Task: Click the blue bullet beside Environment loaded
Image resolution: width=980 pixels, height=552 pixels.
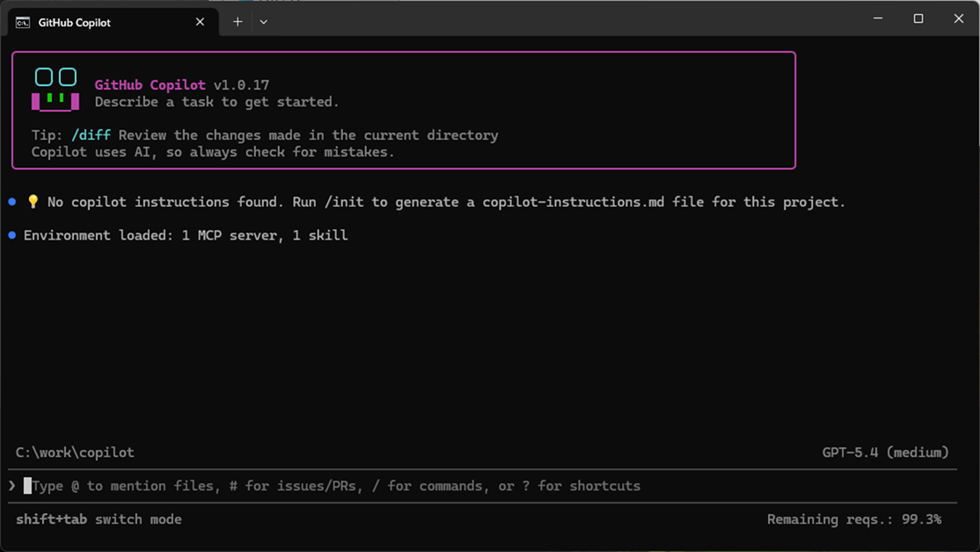Action: point(12,235)
